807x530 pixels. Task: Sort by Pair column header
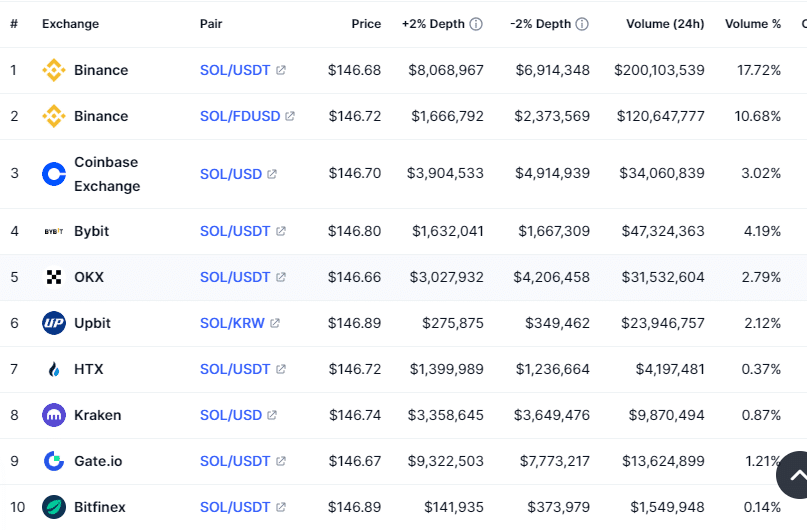point(211,24)
